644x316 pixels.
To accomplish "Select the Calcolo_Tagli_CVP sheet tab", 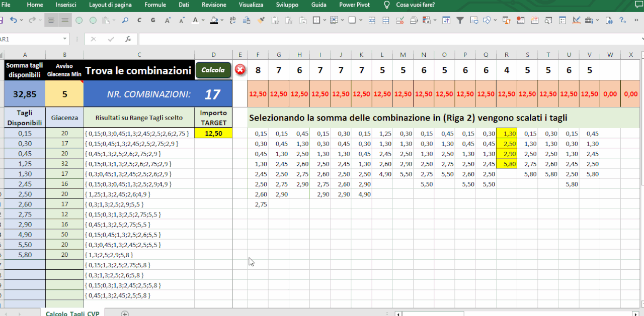I will click(72, 313).
